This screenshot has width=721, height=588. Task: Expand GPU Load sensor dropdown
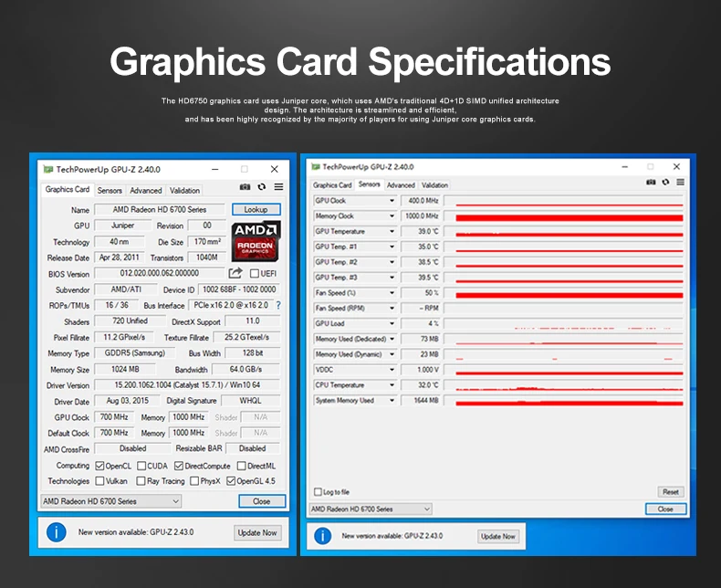point(392,323)
